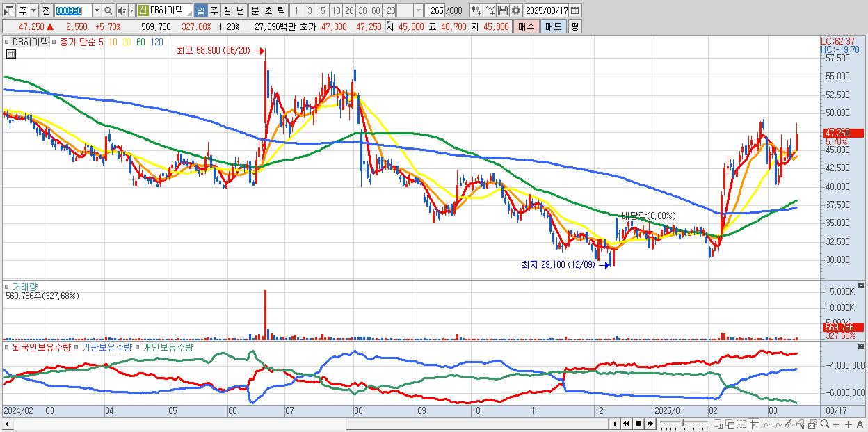868x432 pixels.
Task: Click the plus zoom-in icon
Action: coord(849,424)
